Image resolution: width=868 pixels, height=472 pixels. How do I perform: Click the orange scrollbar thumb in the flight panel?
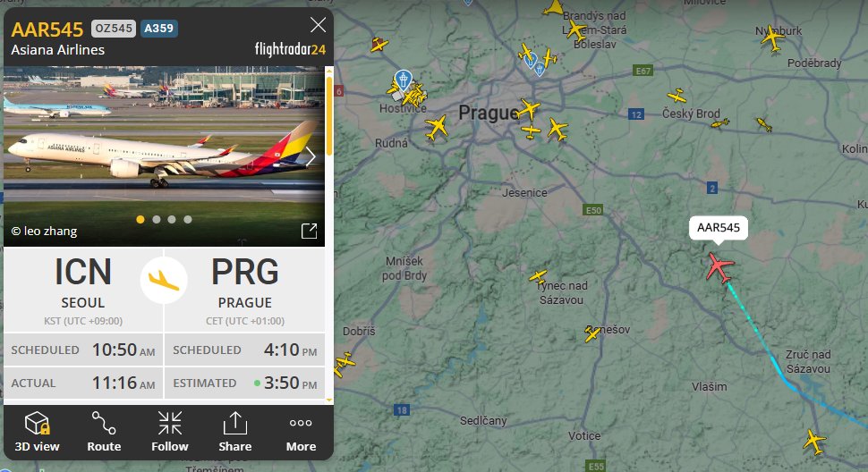tap(329, 116)
